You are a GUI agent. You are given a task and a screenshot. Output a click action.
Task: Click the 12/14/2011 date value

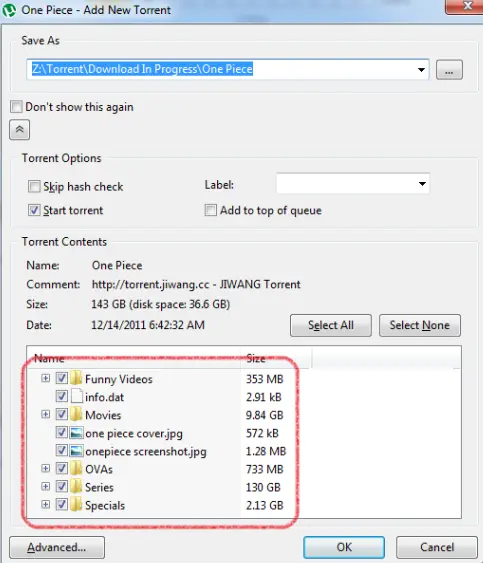tap(148, 325)
